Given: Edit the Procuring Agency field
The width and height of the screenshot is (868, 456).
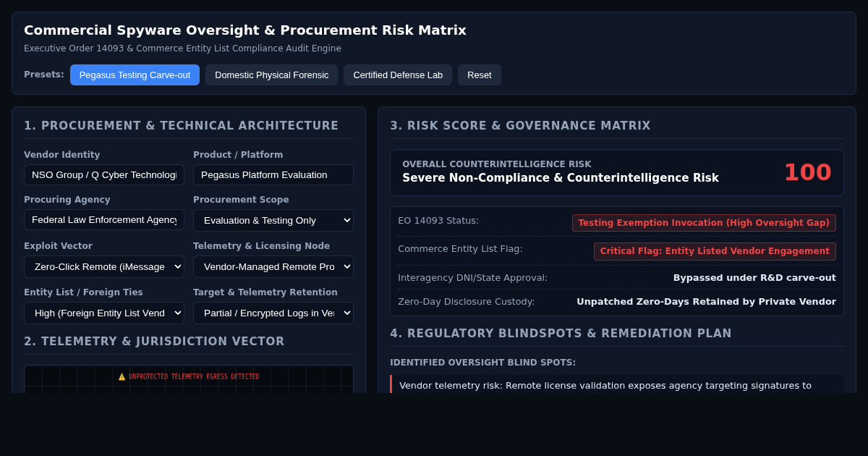Looking at the screenshot, I should [x=104, y=219].
